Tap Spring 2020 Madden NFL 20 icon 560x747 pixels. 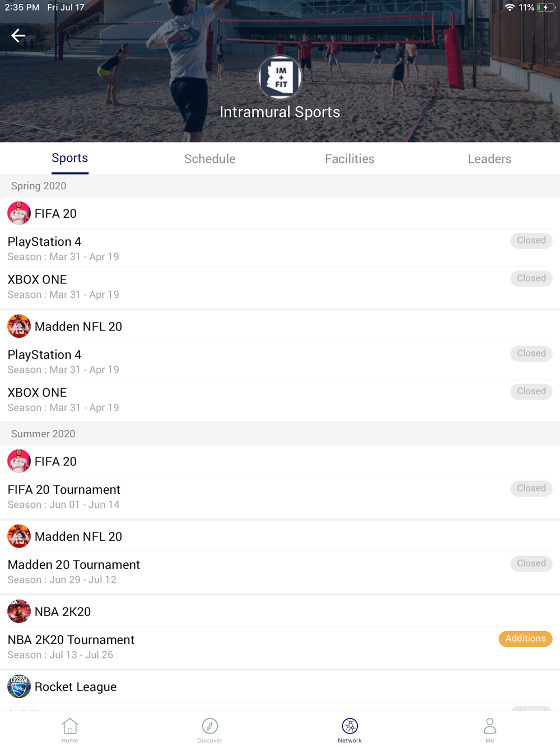(x=19, y=326)
